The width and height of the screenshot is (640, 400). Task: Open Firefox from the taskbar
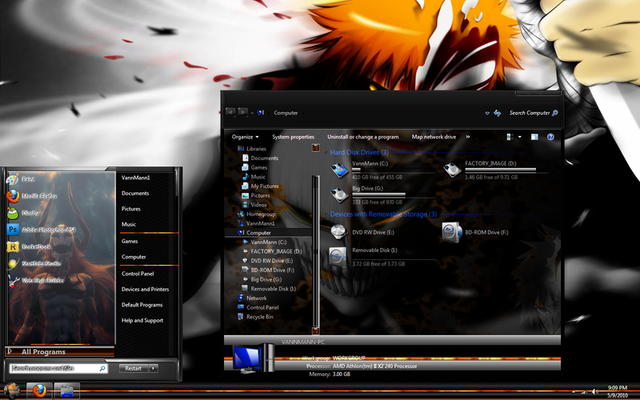[39, 391]
